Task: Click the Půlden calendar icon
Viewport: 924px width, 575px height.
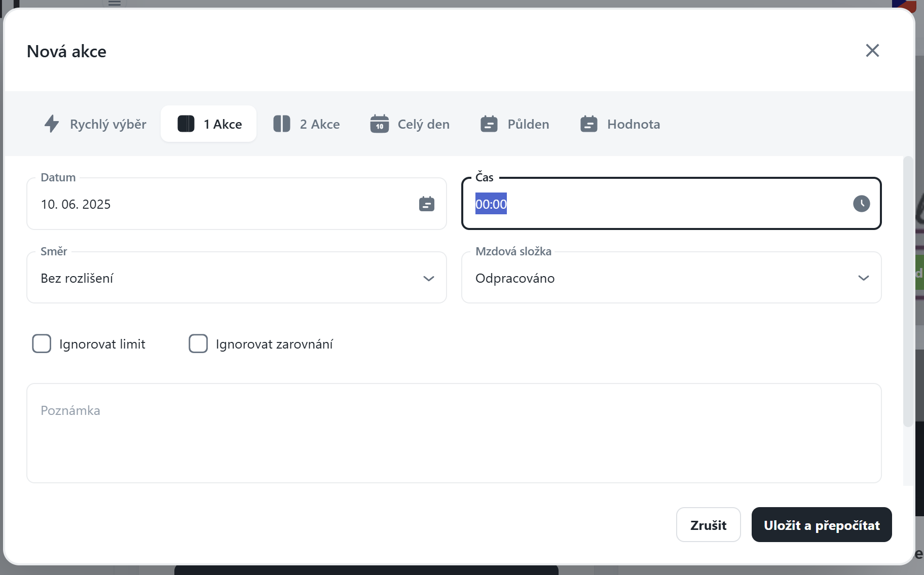Action: tap(489, 124)
